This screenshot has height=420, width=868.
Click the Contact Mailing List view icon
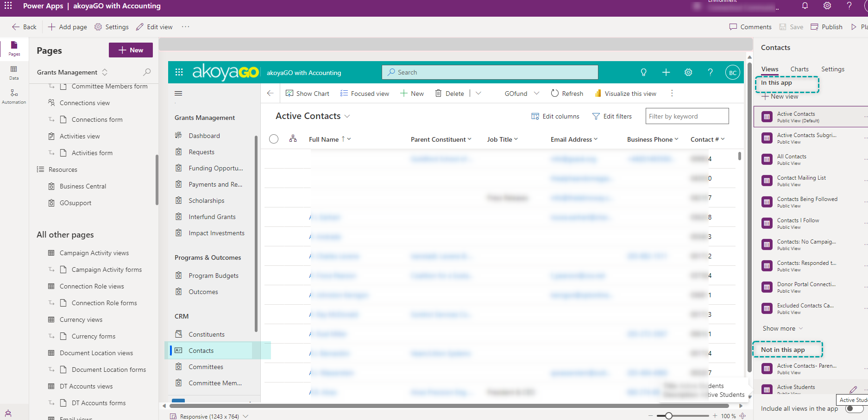tap(767, 181)
